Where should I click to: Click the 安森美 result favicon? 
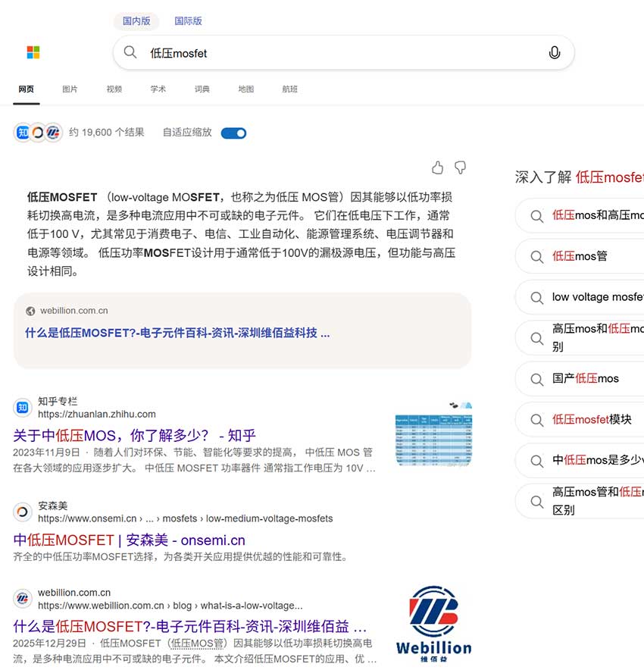tap(22, 512)
